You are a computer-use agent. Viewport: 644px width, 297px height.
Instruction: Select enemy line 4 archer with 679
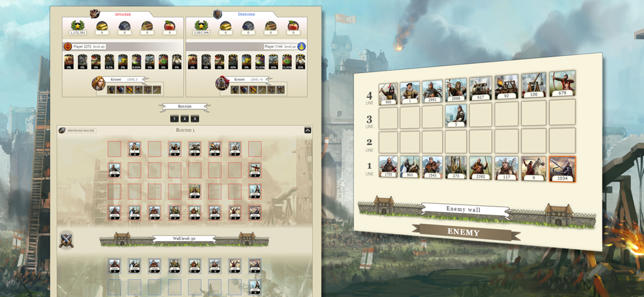562,84
